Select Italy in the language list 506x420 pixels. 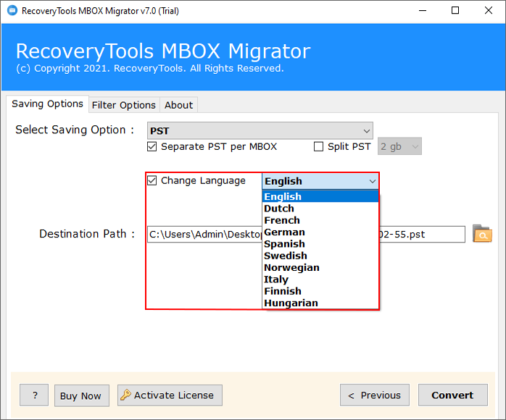coord(320,279)
